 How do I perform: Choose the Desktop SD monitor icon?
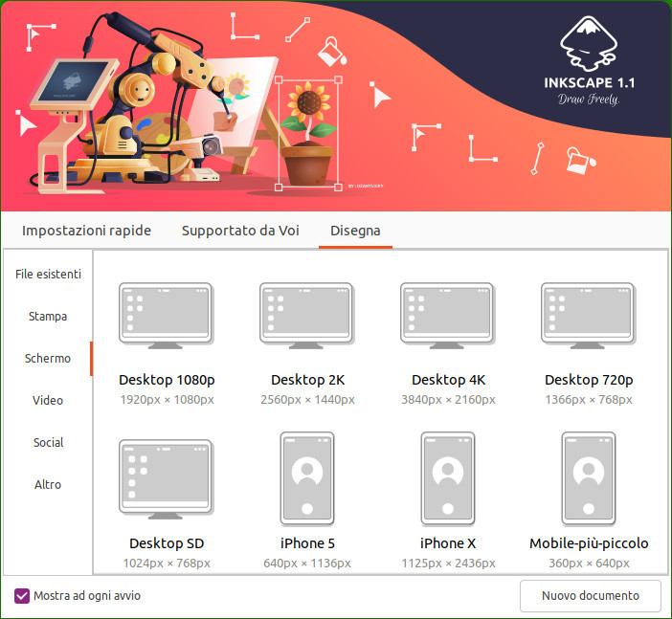pos(167,479)
